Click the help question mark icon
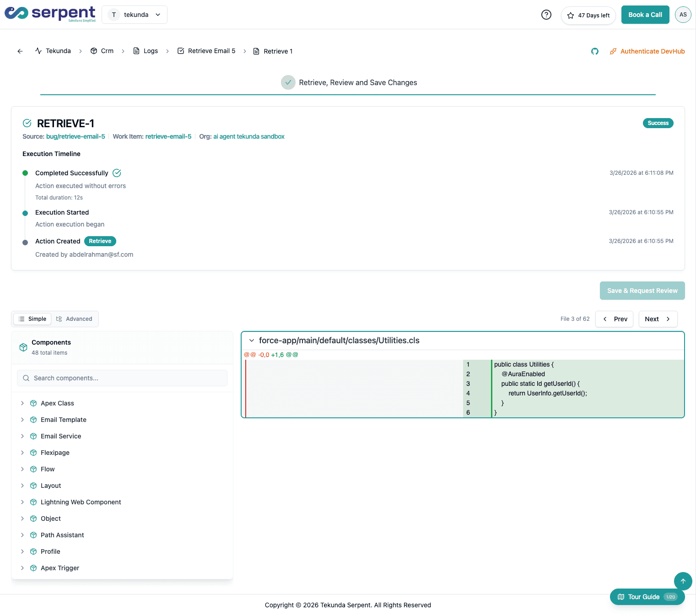Viewport: 696px width, 616px height. (x=546, y=15)
